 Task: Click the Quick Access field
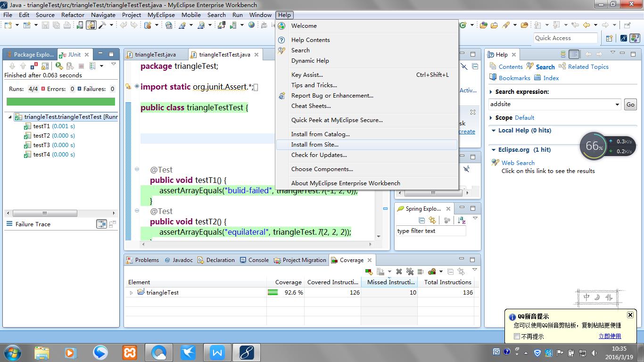coord(566,38)
